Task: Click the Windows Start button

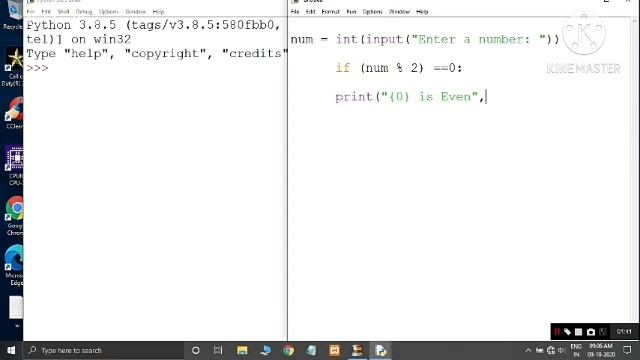Action: [11, 350]
